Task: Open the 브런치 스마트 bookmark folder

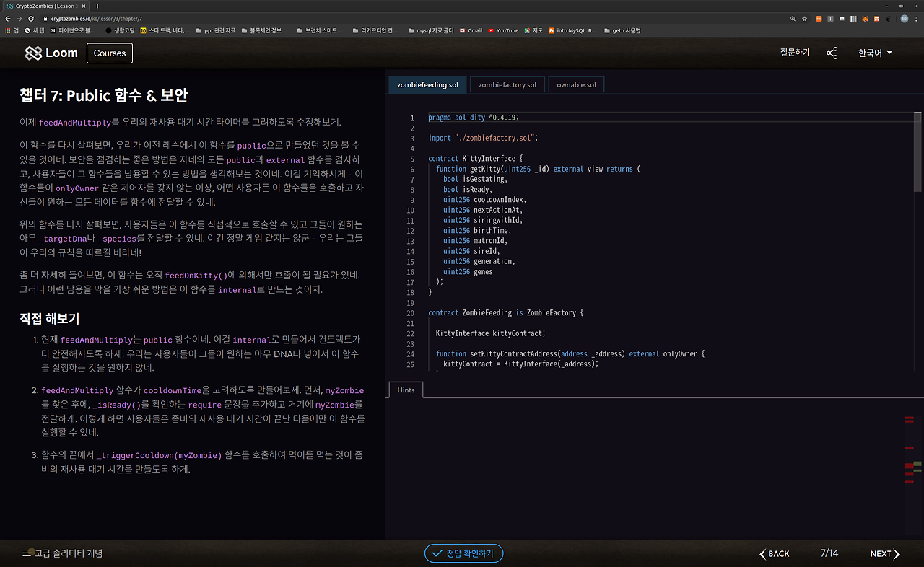Action: click(x=319, y=31)
